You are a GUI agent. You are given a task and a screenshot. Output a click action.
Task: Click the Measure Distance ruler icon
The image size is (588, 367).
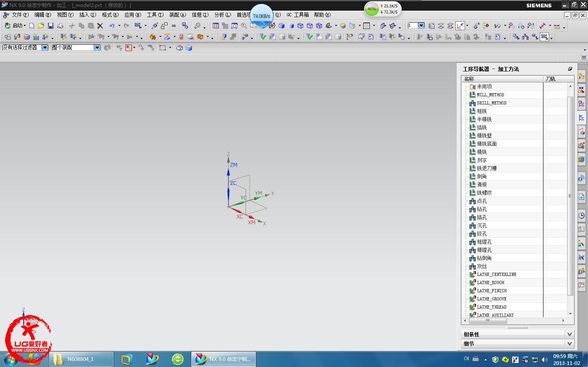(557, 25)
